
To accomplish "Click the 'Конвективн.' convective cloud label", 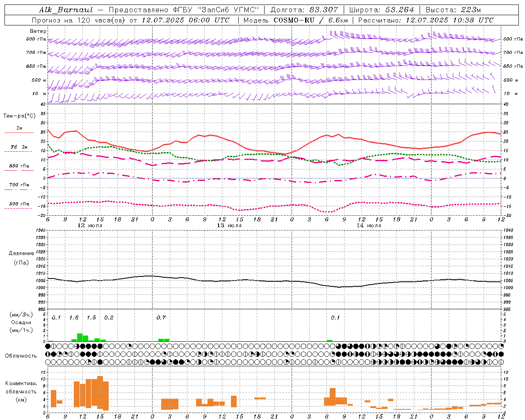I will pyautogui.click(x=21, y=383).
